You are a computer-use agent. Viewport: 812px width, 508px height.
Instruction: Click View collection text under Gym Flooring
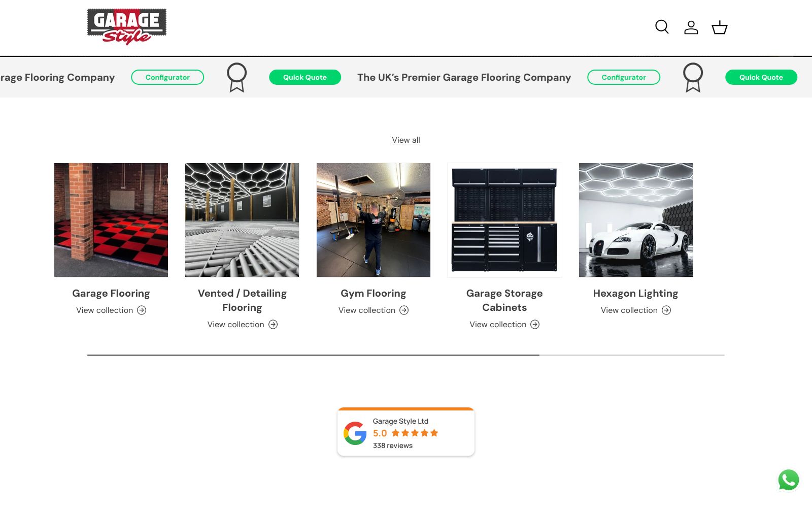point(367,310)
